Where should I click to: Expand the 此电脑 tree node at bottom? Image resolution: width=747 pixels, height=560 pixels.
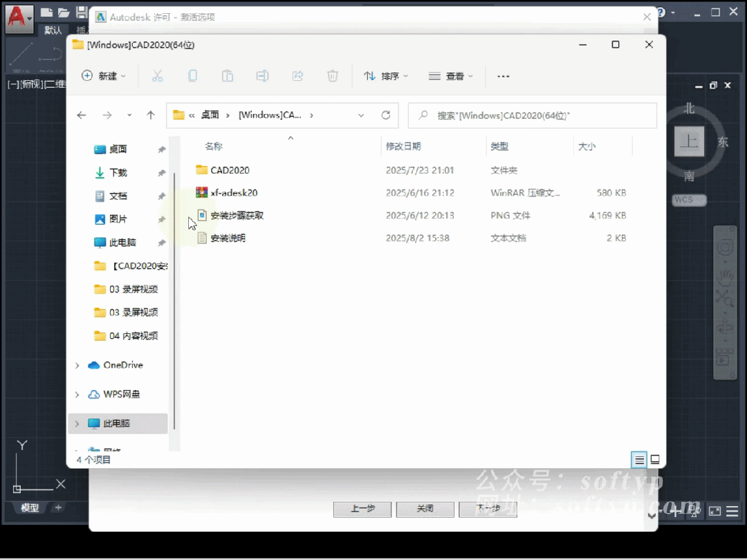coord(77,423)
